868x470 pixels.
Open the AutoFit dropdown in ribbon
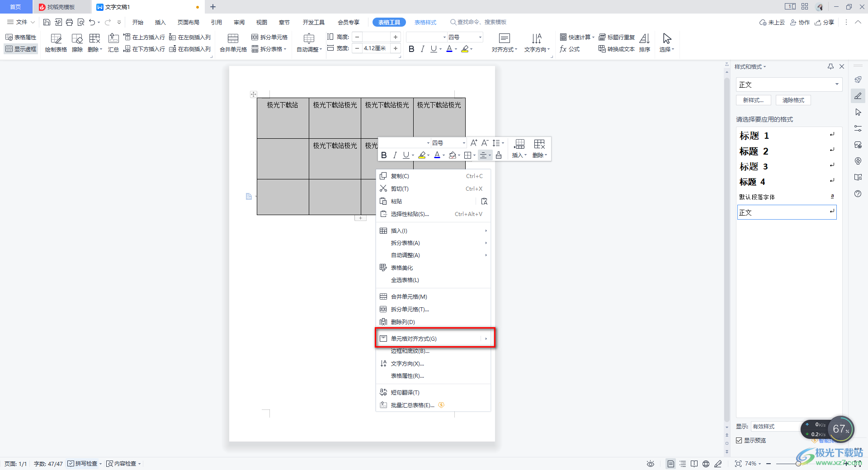coord(309,43)
